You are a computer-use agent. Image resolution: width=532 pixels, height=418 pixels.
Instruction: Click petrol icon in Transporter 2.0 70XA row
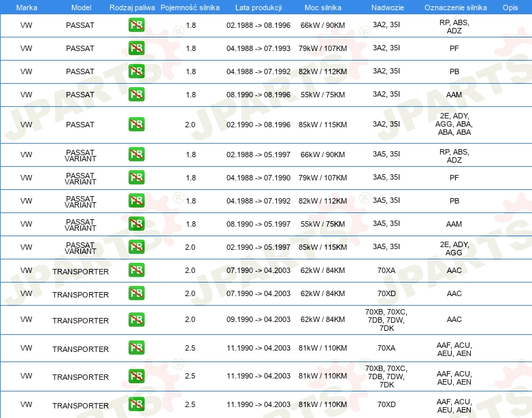(x=136, y=270)
